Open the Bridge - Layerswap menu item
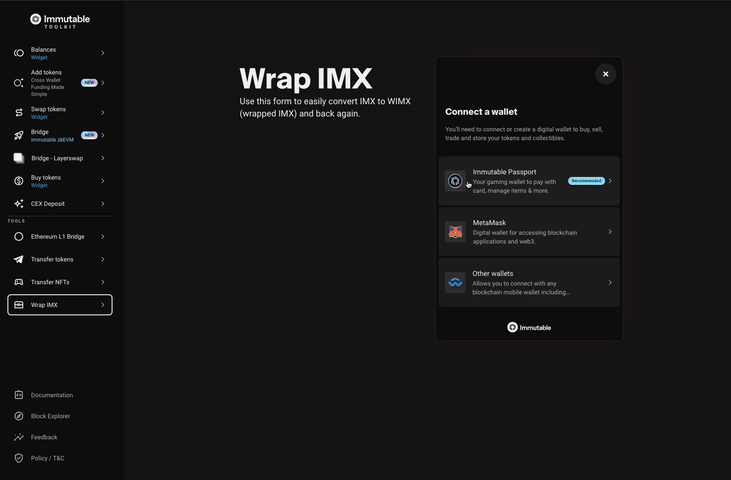 pos(60,158)
